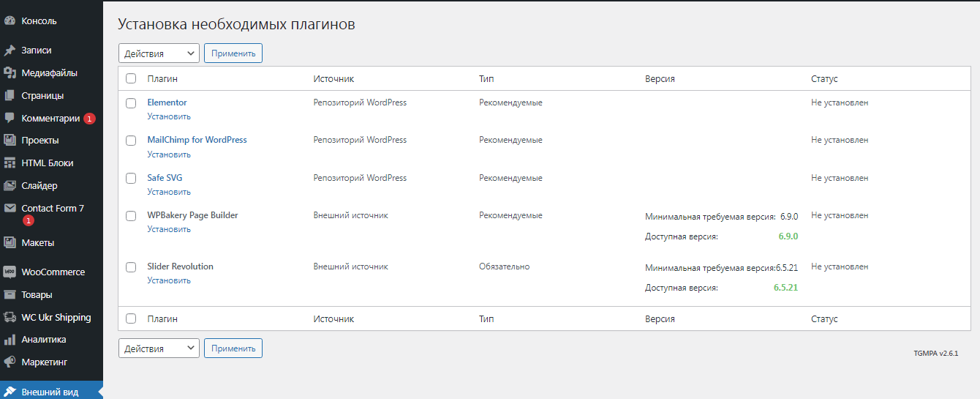Viewport: 980px width, 399px height.
Task: Click Установить under Slider Revolution
Action: point(169,280)
